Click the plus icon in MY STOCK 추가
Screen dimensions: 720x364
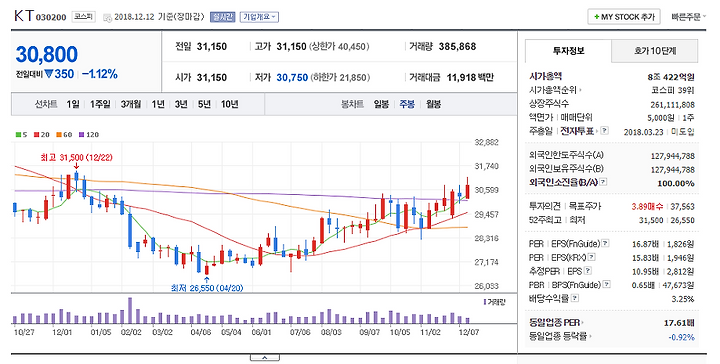click(596, 17)
